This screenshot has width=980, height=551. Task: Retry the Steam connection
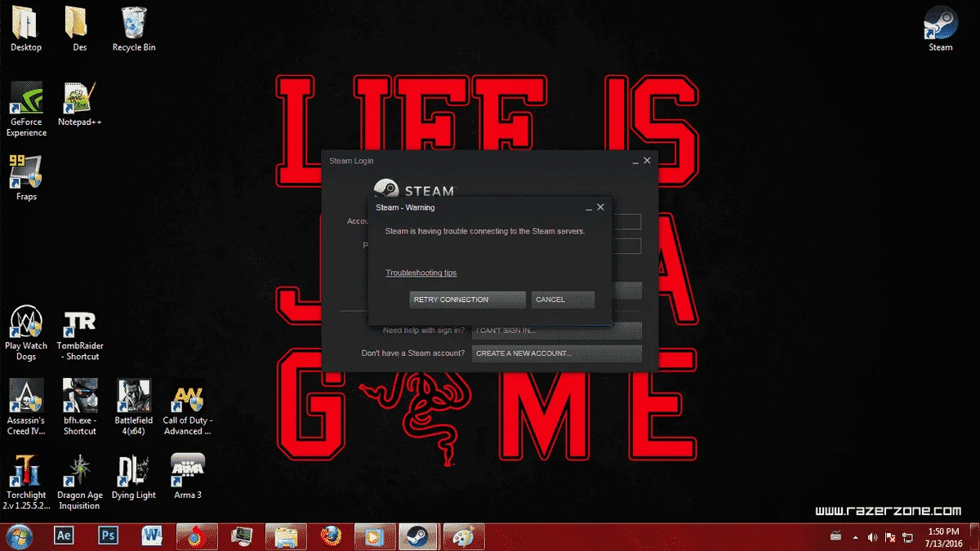(467, 300)
